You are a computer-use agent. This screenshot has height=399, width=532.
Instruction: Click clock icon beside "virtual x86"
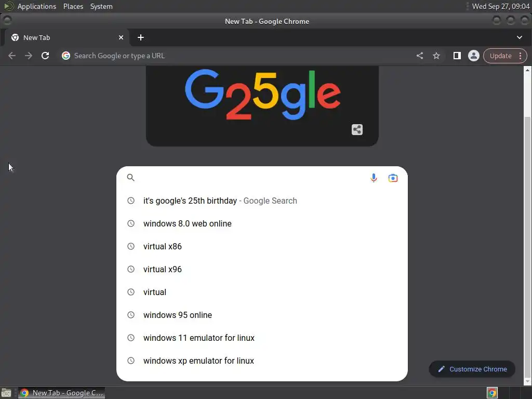[130, 246]
